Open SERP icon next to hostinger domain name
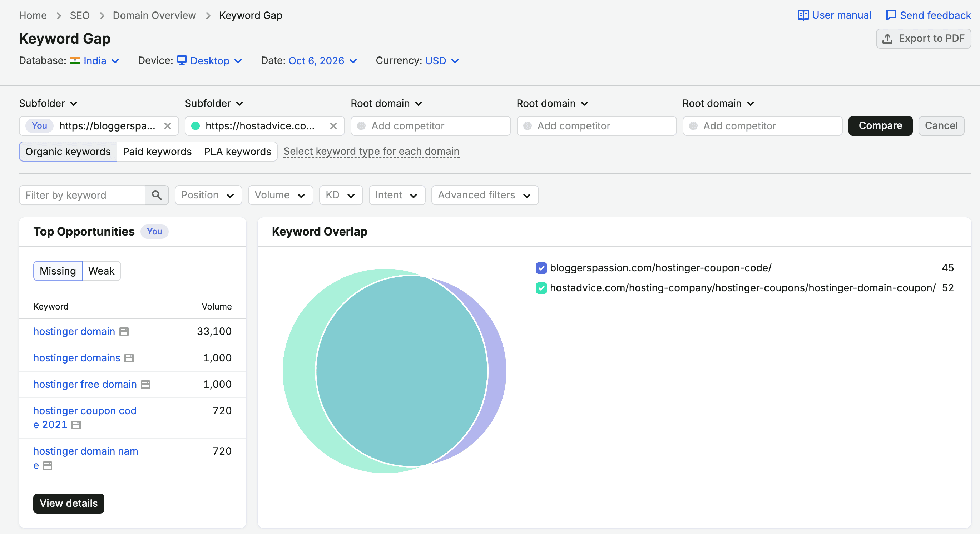980x534 pixels. [x=48, y=465]
